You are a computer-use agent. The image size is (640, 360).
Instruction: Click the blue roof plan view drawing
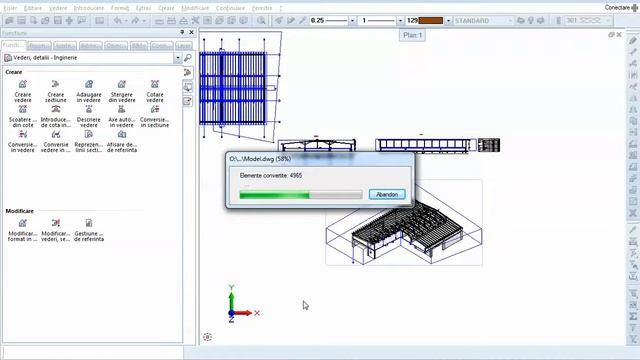[x=233, y=88]
